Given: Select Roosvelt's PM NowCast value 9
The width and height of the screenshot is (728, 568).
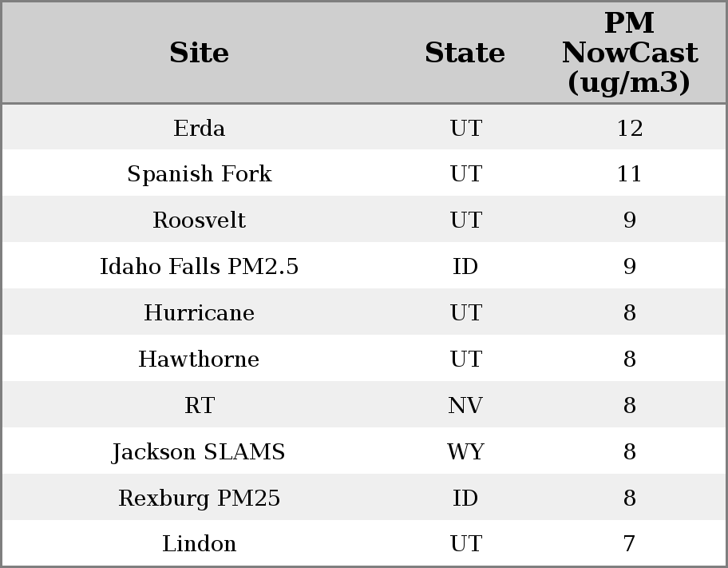Looking at the screenshot, I should tap(629, 220).
